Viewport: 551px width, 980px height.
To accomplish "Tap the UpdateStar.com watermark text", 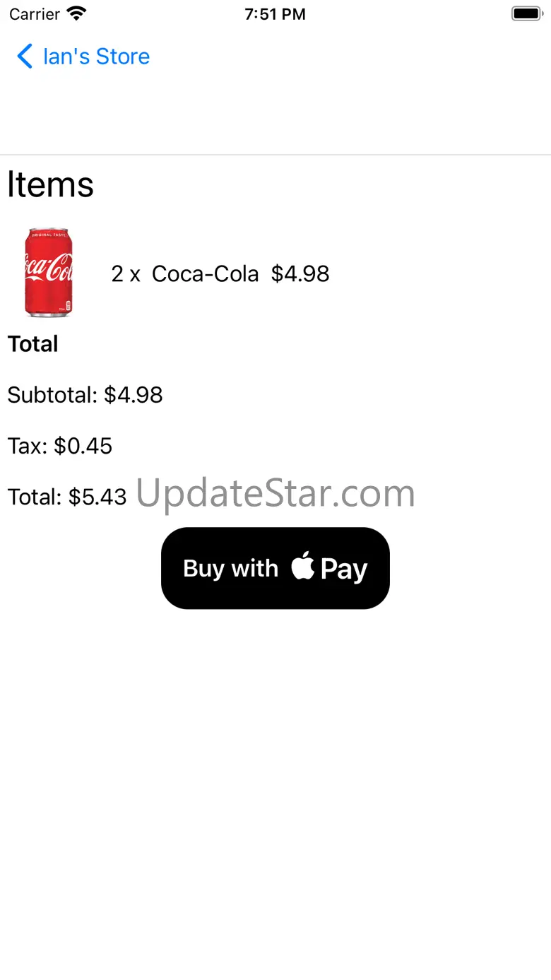I will click(x=275, y=494).
